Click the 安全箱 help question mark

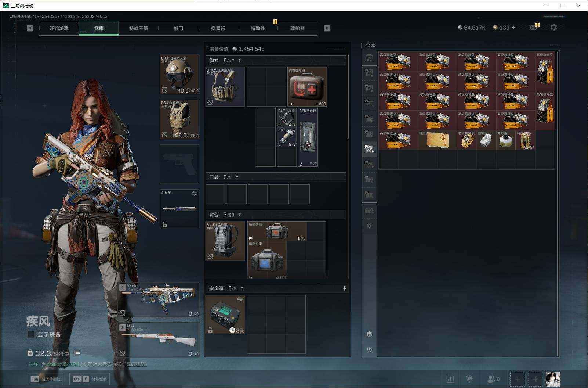[x=242, y=288]
